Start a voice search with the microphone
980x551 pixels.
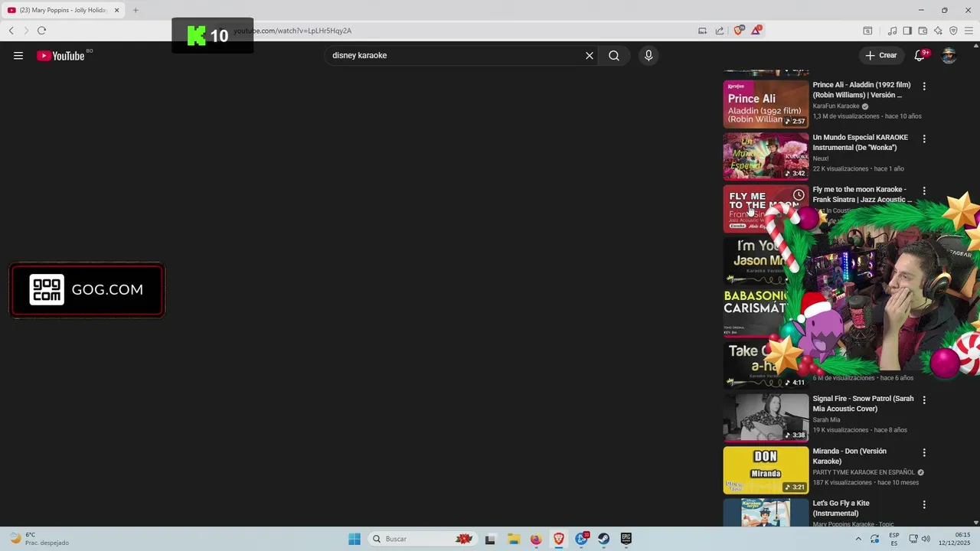[648, 55]
